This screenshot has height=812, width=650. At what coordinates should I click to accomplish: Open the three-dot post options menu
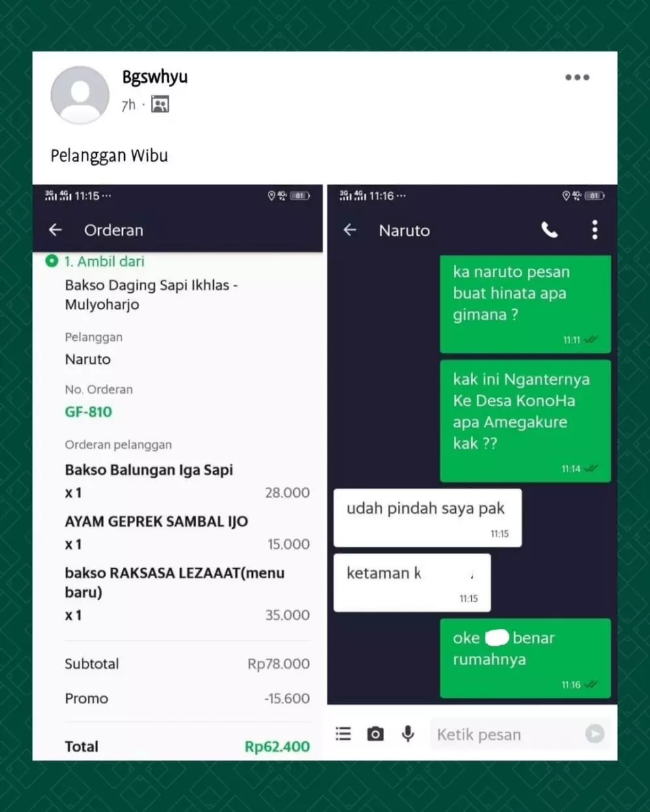coord(577,77)
